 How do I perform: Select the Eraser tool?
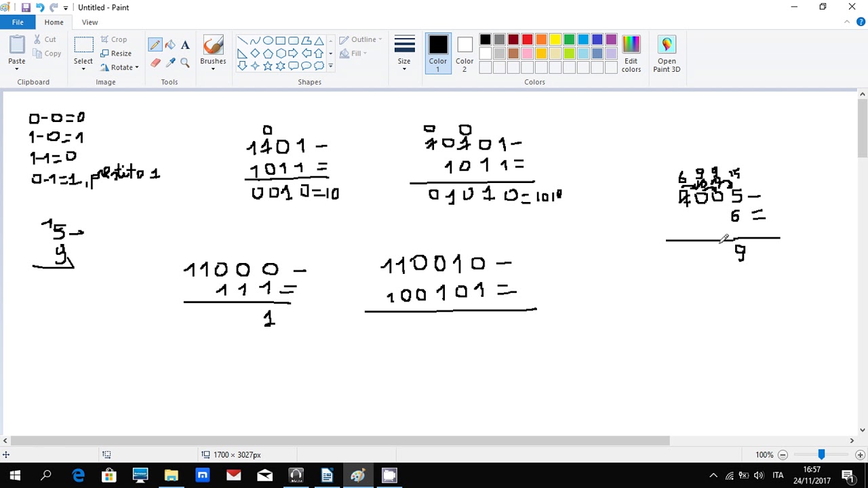tap(155, 62)
